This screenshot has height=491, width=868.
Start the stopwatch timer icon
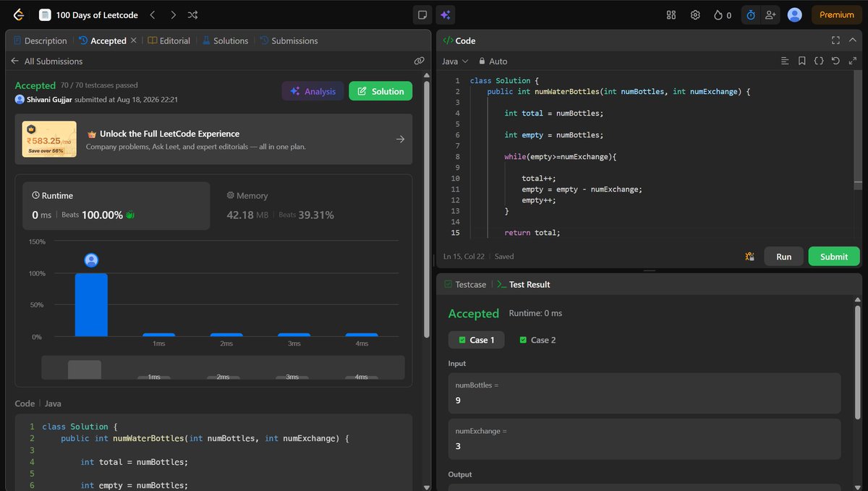[751, 14]
